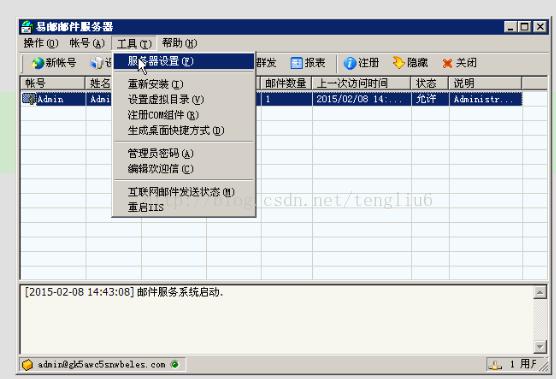Click the log scrollbar up arrow

(x=540, y=292)
